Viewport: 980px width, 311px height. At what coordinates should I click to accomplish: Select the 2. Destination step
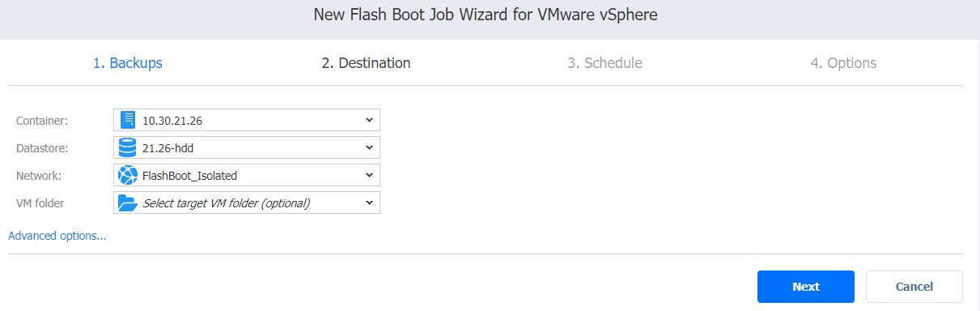point(366,62)
